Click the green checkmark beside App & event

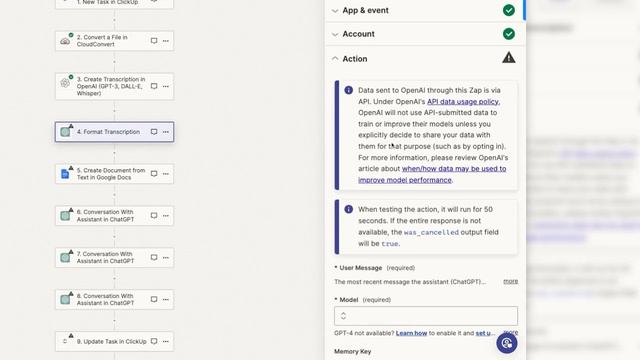pyautogui.click(x=509, y=10)
